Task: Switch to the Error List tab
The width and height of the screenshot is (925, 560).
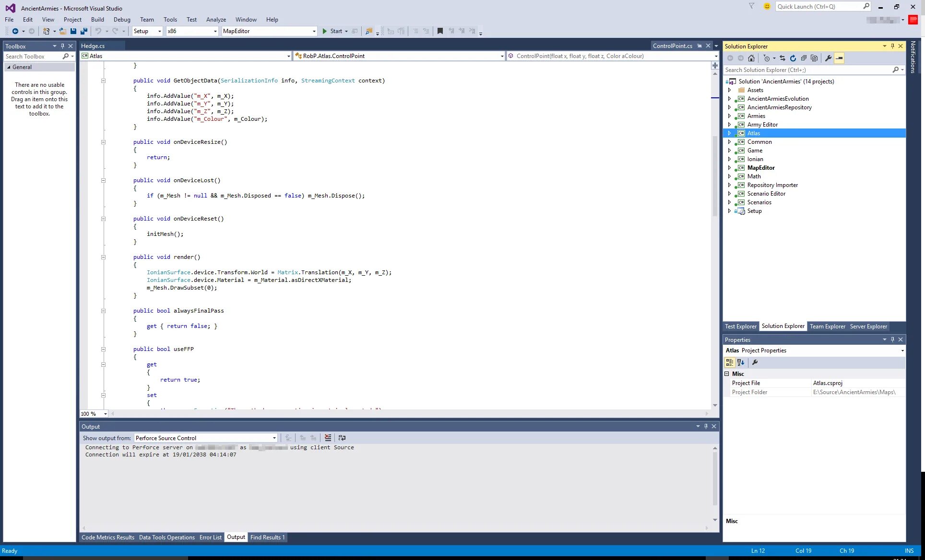Action: [210, 537]
